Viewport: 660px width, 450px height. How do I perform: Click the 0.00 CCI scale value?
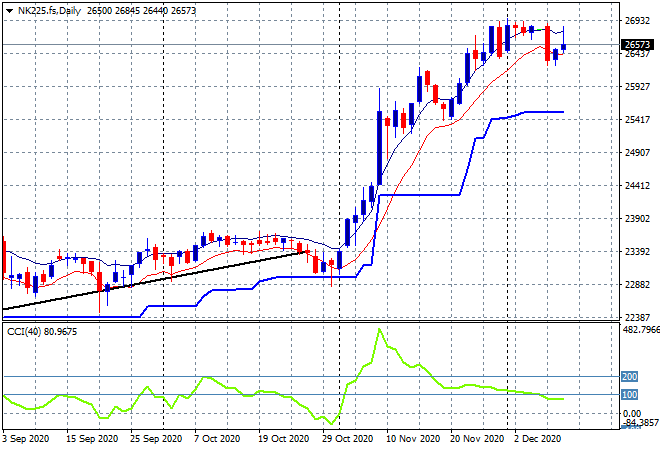pos(632,414)
